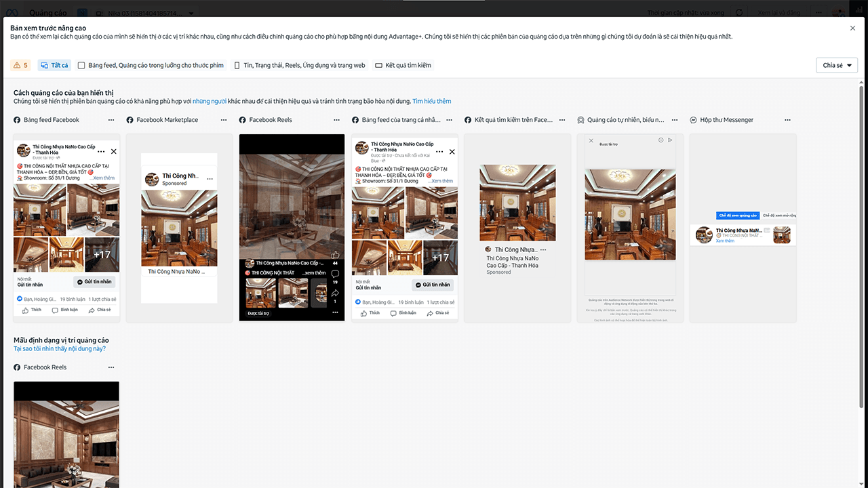Click the share arrow icon in Reels preview
This screenshot has height=488, width=868.
[x=335, y=293]
